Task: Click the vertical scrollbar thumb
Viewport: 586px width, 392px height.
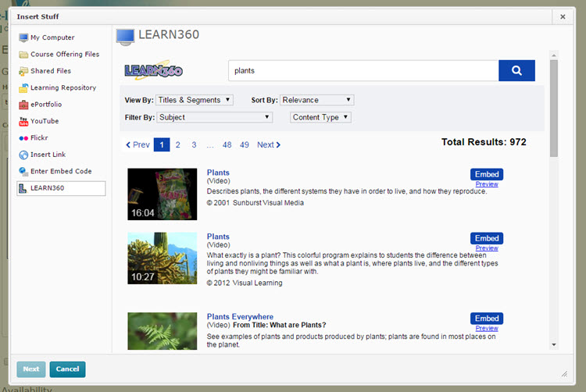Action: pyautogui.click(x=554, y=109)
